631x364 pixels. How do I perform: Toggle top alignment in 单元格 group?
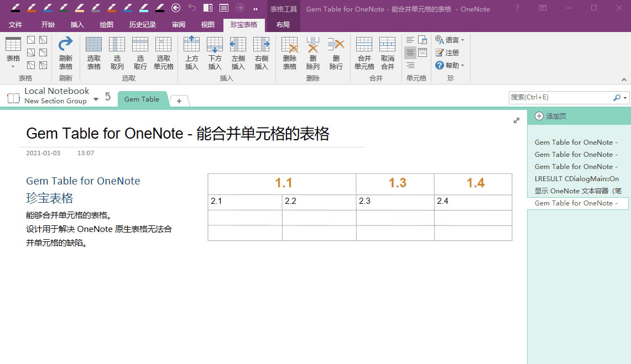click(410, 39)
